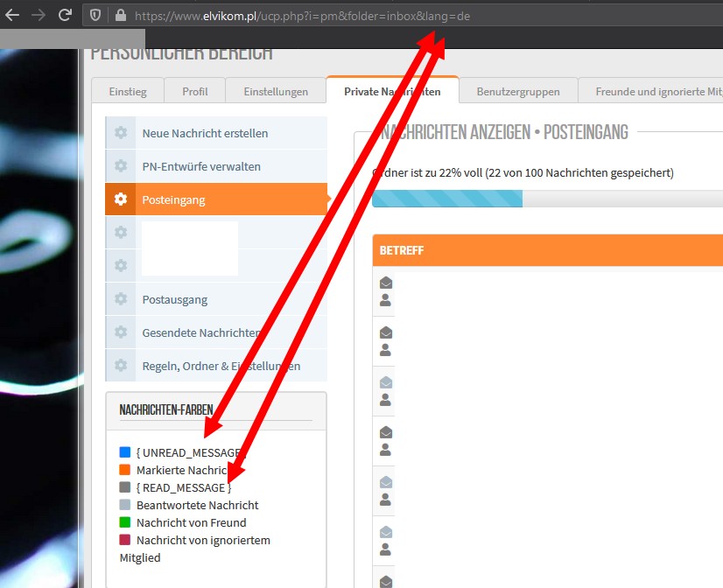The image size is (723, 588).
Task: Click the gear icon beside Gesendete Nachrichten
Action: (121, 332)
